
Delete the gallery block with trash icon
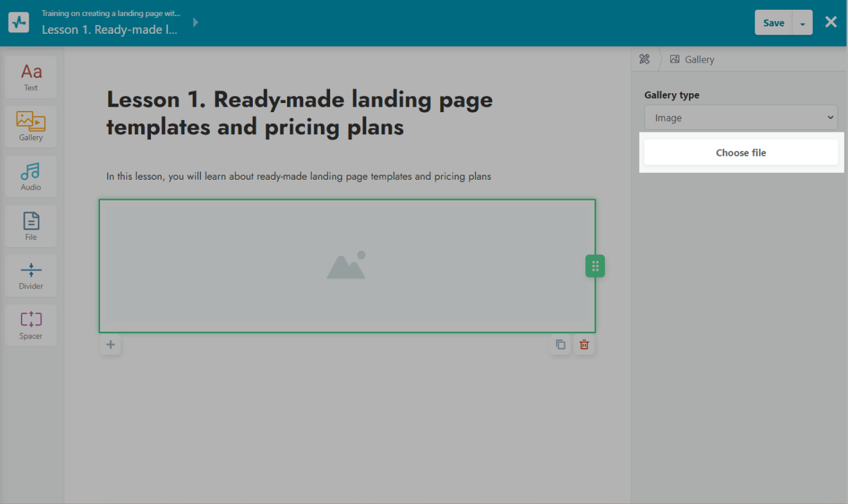pos(584,345)
